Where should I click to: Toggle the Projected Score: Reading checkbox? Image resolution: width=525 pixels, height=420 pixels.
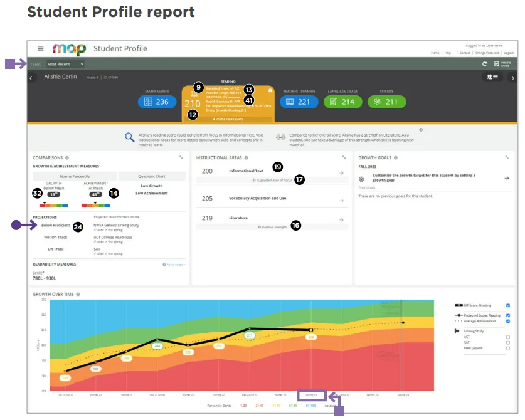[x=507, y=315]
